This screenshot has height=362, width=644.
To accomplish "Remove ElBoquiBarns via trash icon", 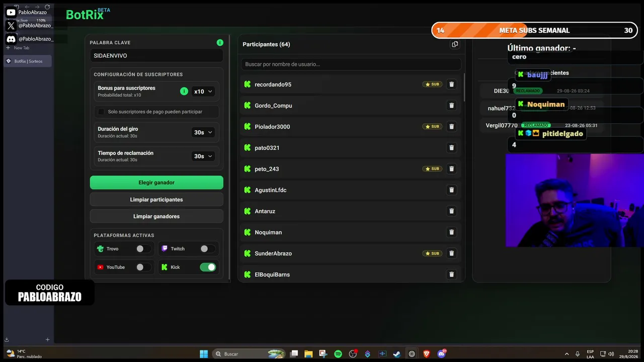I will click(451, 275).
